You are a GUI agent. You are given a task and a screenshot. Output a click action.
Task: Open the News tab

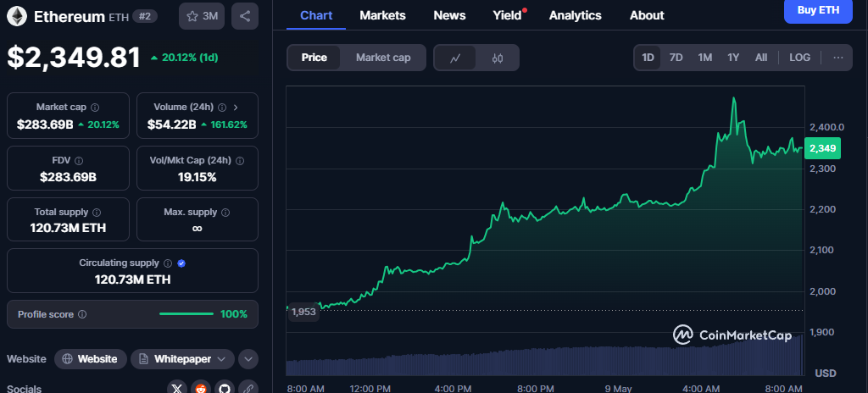[449, 15]
